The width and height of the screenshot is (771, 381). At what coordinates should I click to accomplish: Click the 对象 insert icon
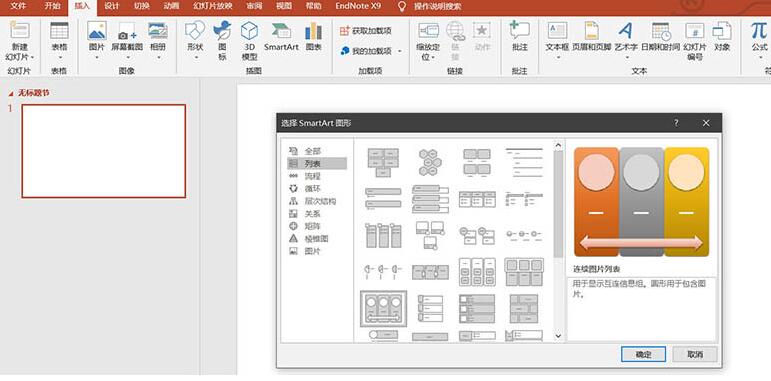click(x=722, y=30)
